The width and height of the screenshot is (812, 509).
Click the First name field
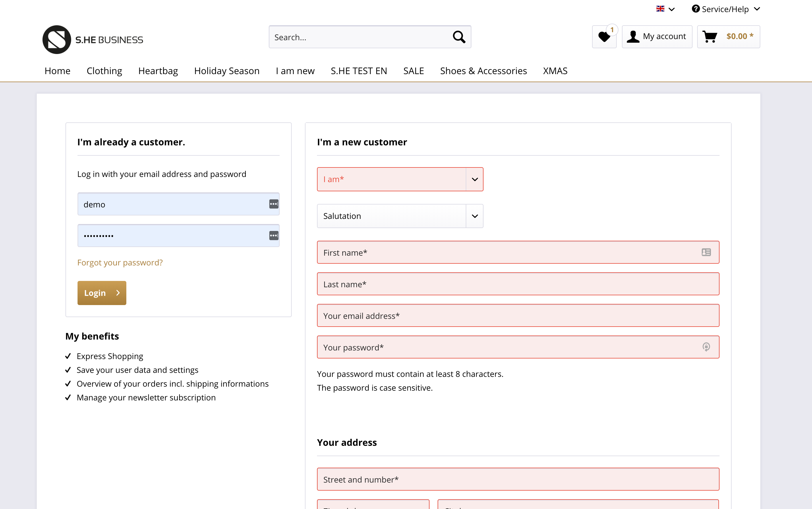[518, 252]
